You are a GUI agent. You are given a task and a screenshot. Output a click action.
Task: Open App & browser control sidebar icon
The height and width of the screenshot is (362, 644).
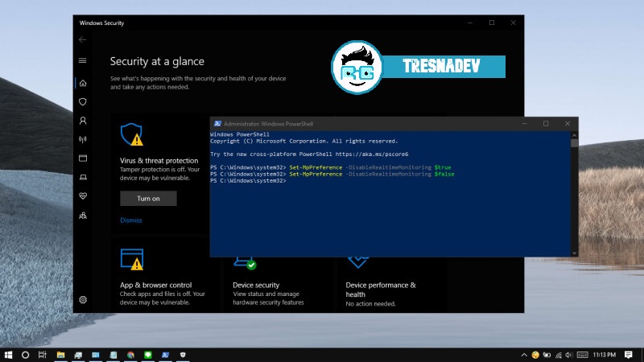(83, 158)
